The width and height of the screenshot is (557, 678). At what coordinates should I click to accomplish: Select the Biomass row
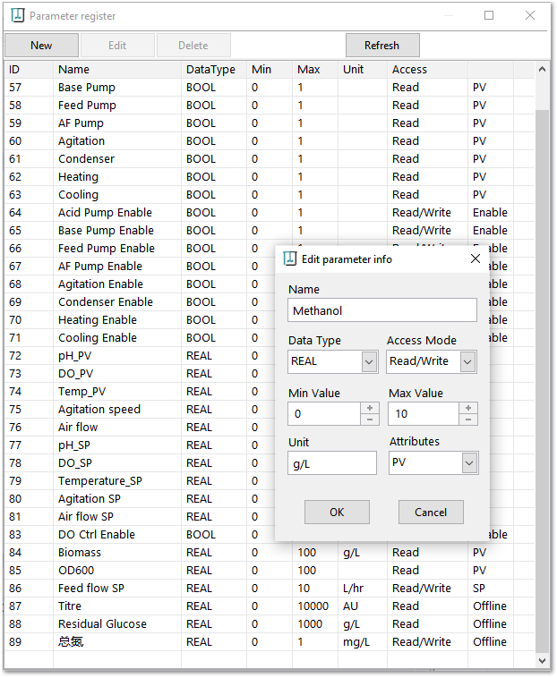pos(270,553)
